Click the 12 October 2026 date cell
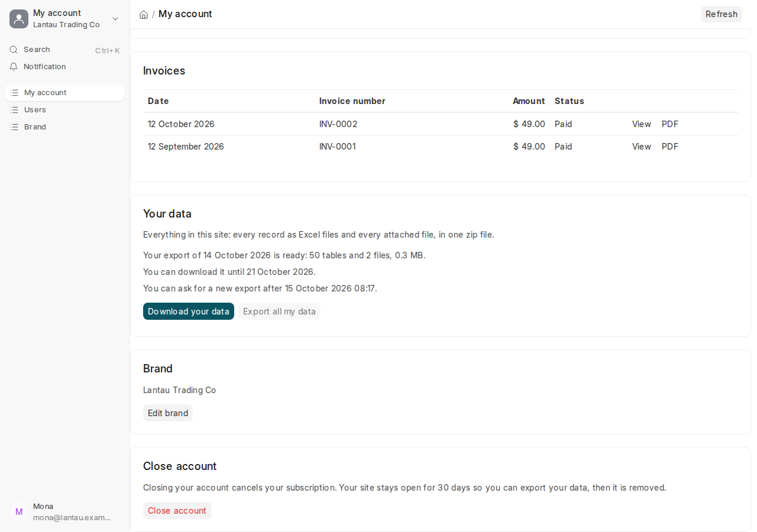Viewport: 757px width, 532px height. pyautogui.click(x=181, y=124)
